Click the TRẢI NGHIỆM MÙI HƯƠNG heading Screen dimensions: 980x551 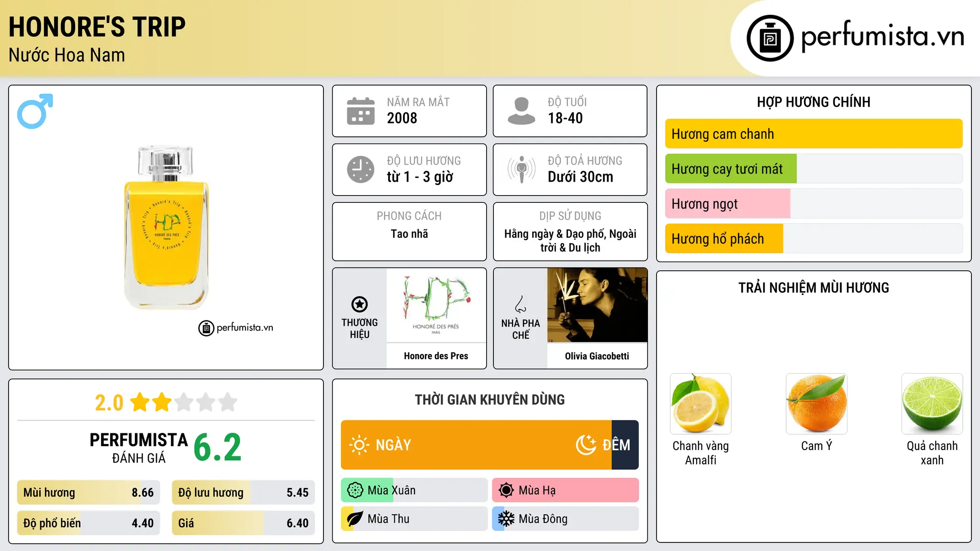click(x=813, y=287)
